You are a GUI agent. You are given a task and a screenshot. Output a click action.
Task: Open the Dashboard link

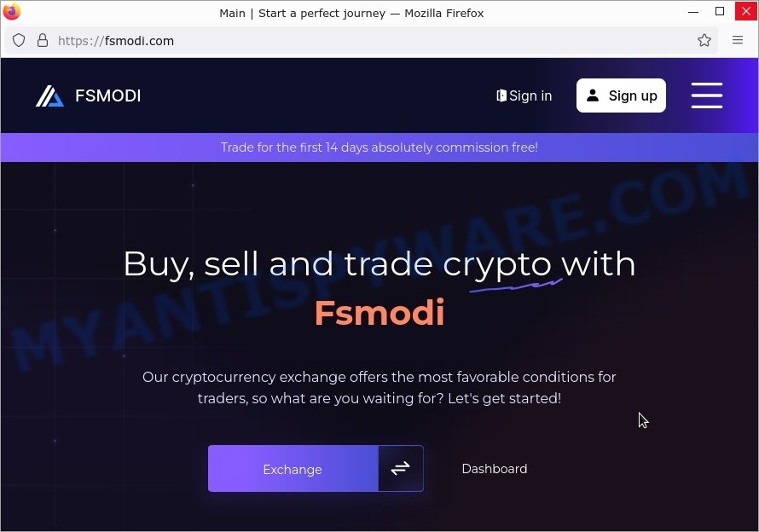pos(495,469)
